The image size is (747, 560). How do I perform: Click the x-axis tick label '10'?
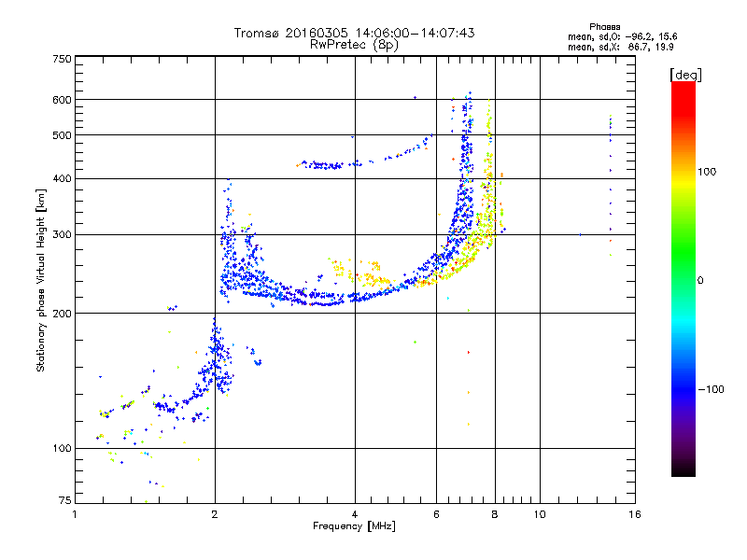pyautogui.click(x=540, y=514)
